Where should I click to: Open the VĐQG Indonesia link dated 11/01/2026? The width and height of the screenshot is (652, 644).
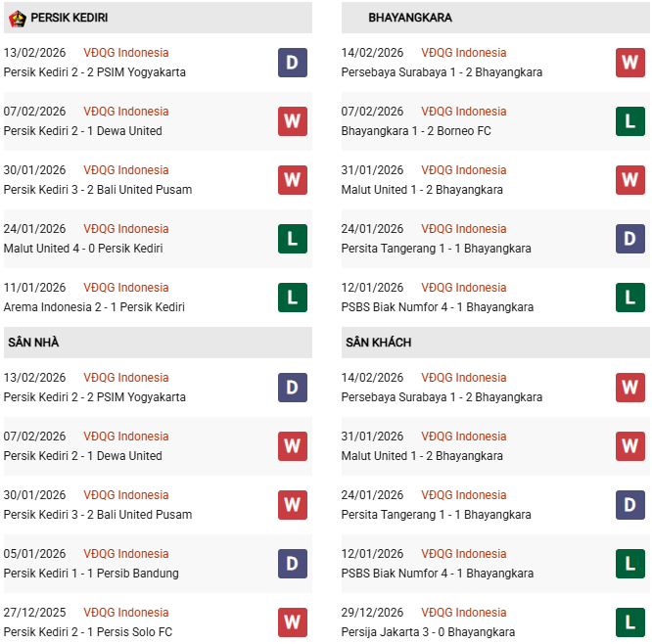(125, 288)
